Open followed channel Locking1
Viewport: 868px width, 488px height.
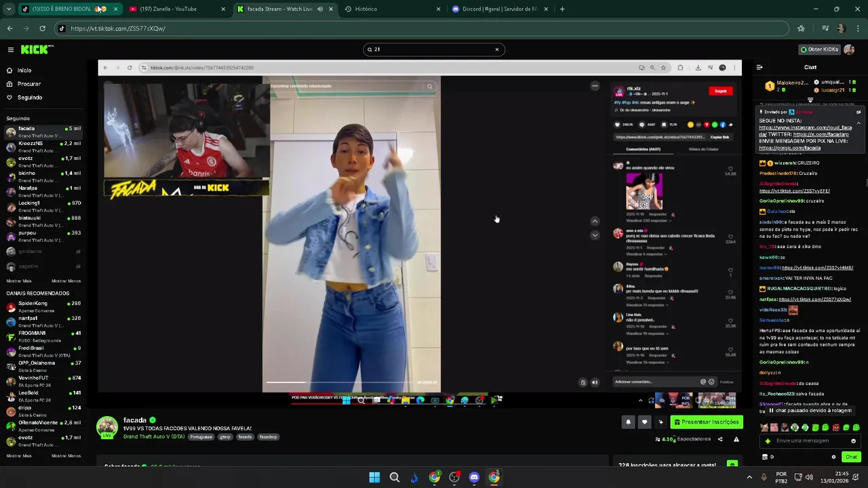click(x=43, y=206)
